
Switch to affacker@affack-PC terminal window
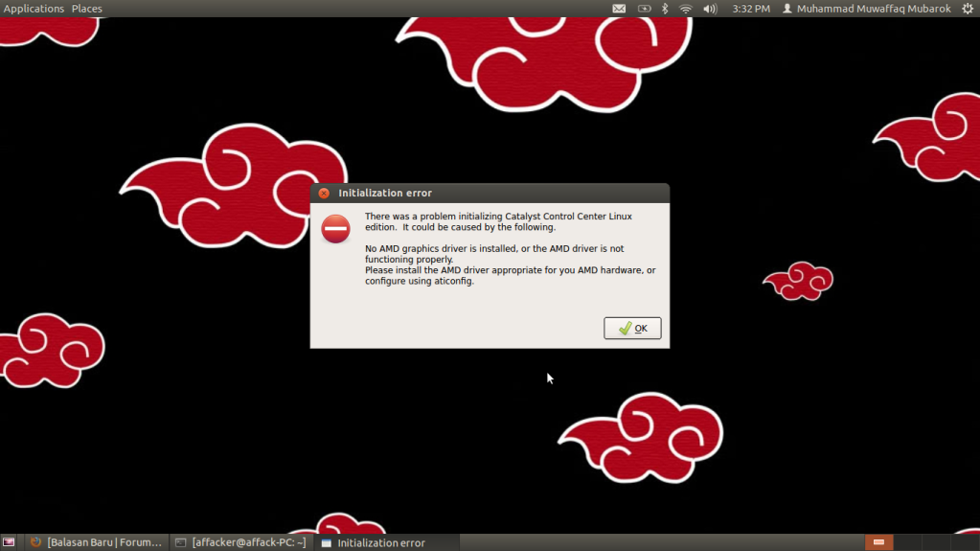click(x=240, y=542)
